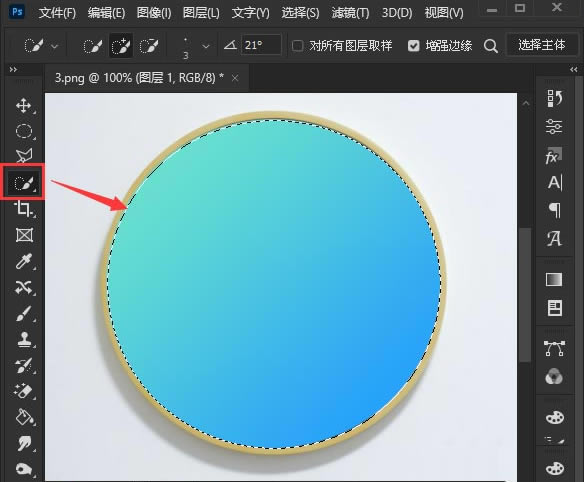Open the tool preset picker dropdown
The width and height of the screenshot is (584, 482).
[x=54, y=47]
